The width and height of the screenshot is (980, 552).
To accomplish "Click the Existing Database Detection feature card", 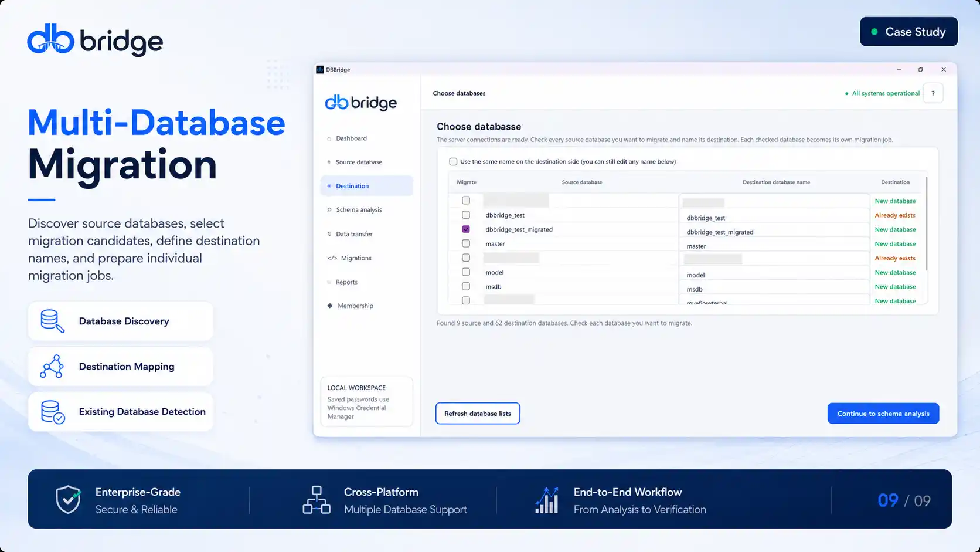I will coord(121,412).
